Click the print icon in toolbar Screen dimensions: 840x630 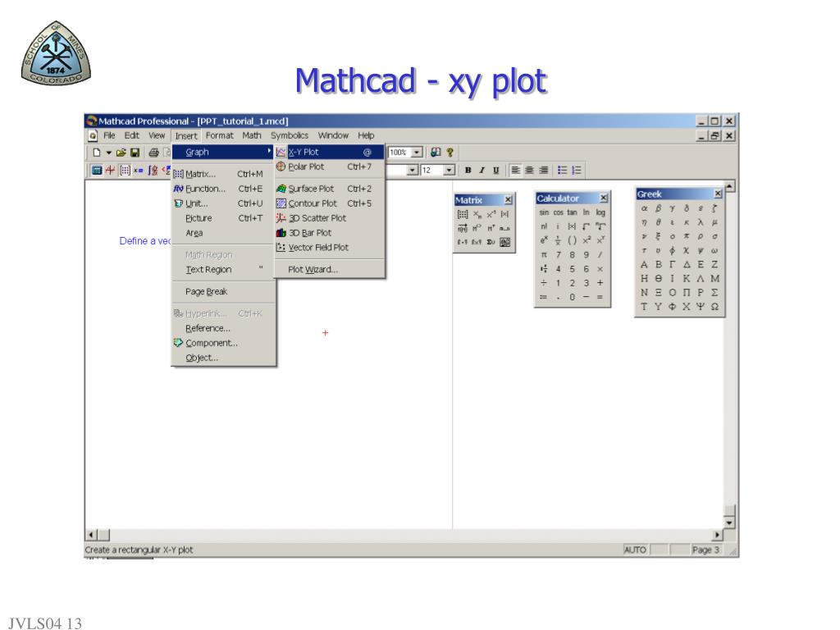click(x=153, y=153)
